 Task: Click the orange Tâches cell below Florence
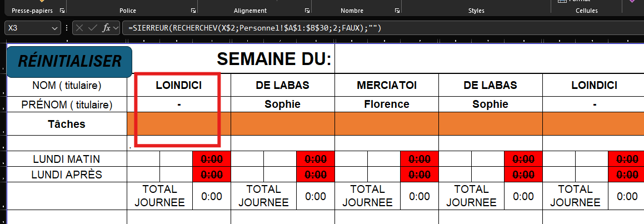click(386, 123)
